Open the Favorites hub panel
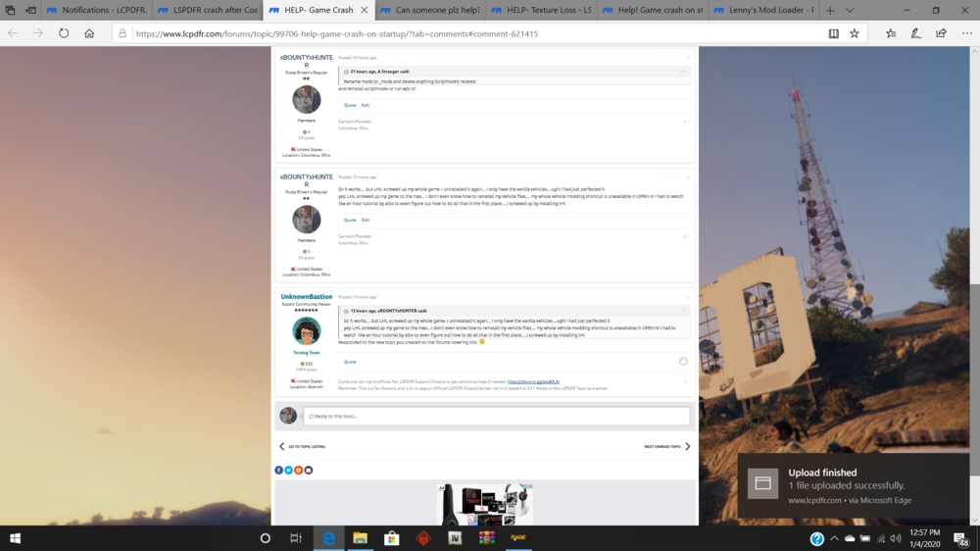Image resolution: width=980 pixels, height=551 pixels. coord(891,33)
